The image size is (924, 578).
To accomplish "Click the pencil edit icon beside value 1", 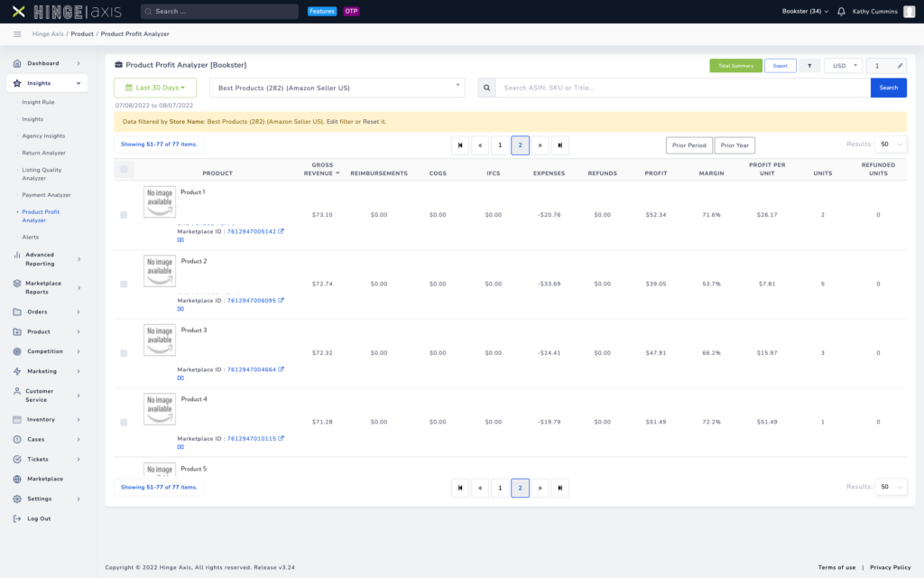I will point(900,65).
